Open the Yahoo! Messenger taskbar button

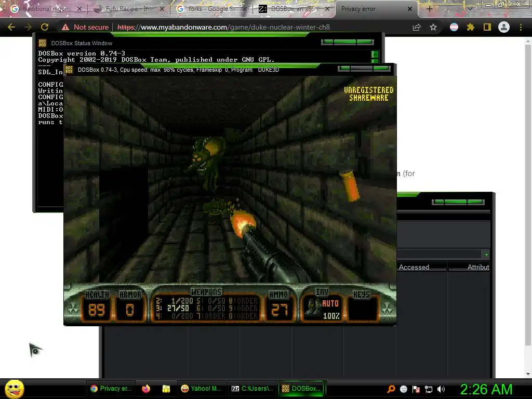[202, 389]
